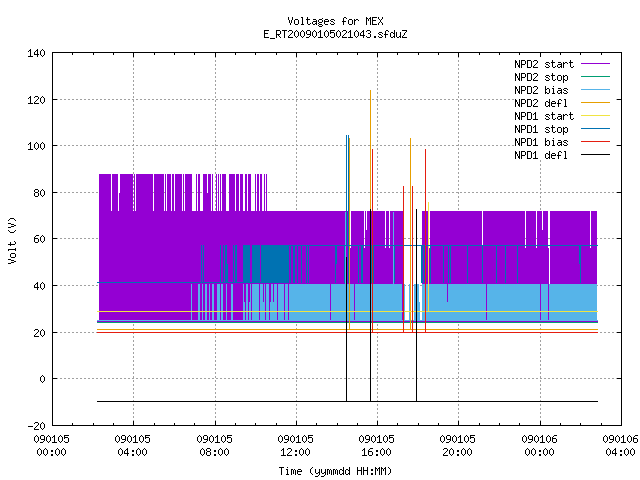The image size is (640, 480).
Task: Click the 'NPD1 stop' legend label
Action: click(x=541, y=129)
